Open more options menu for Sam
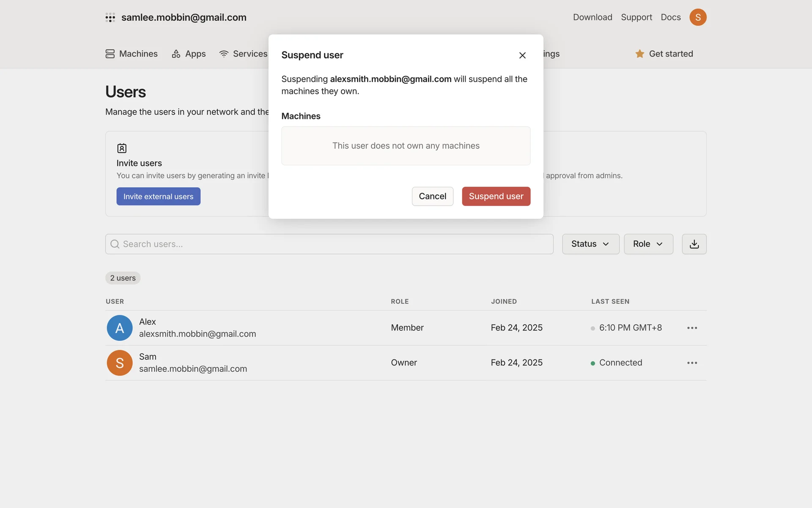 [692, 363]
